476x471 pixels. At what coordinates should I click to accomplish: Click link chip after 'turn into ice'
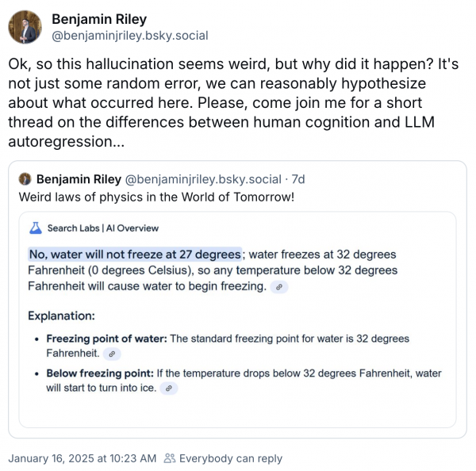[x=167, y=389]
